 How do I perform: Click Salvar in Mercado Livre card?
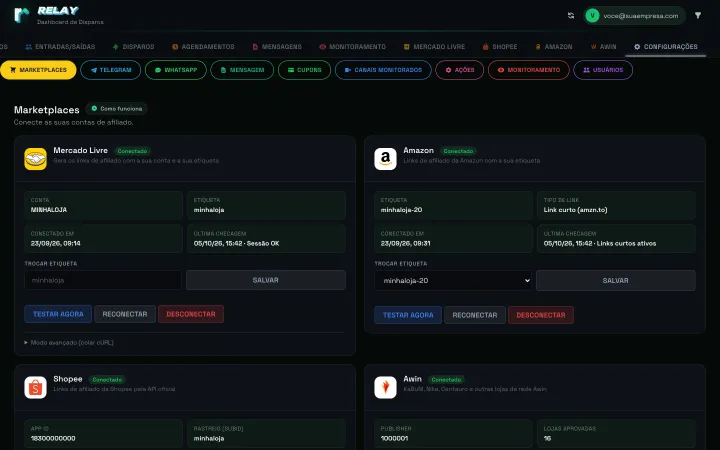pyautogui.click(x=266, y=280)
